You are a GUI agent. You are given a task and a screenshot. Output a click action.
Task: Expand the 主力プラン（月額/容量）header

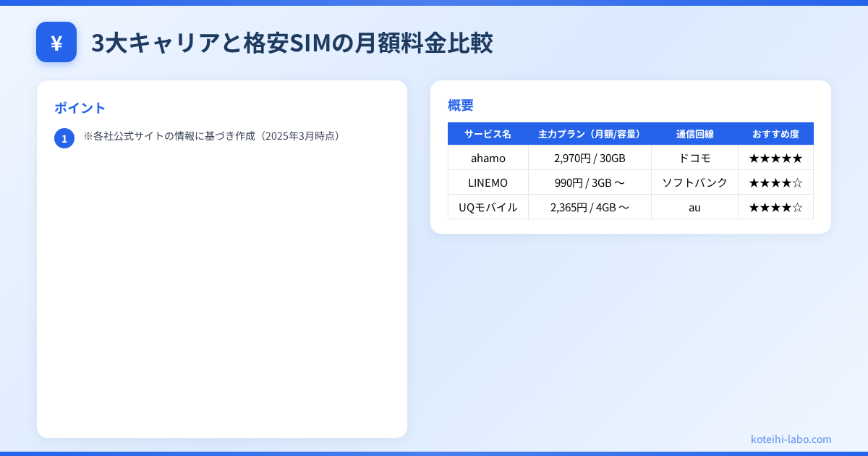(x=590, y=133)
